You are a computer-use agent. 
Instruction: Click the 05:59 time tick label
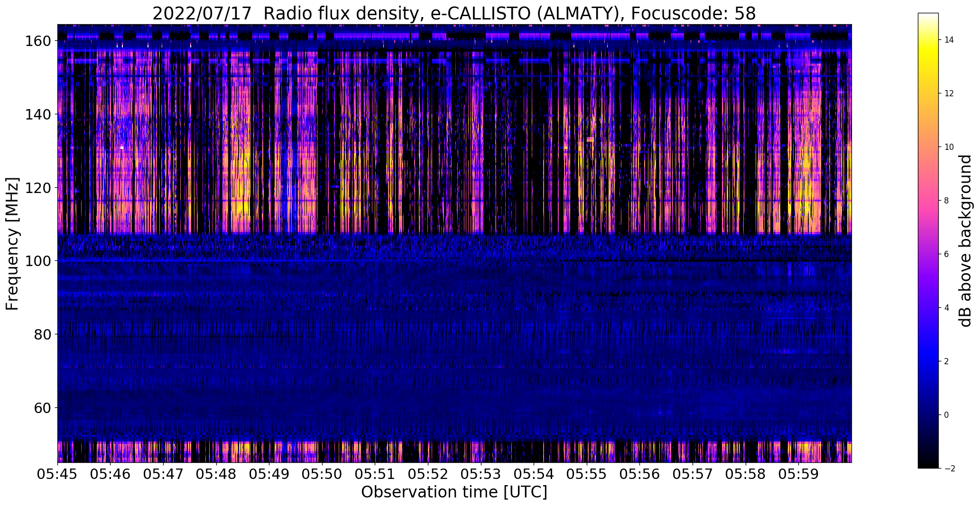click(x=799, y=474)
